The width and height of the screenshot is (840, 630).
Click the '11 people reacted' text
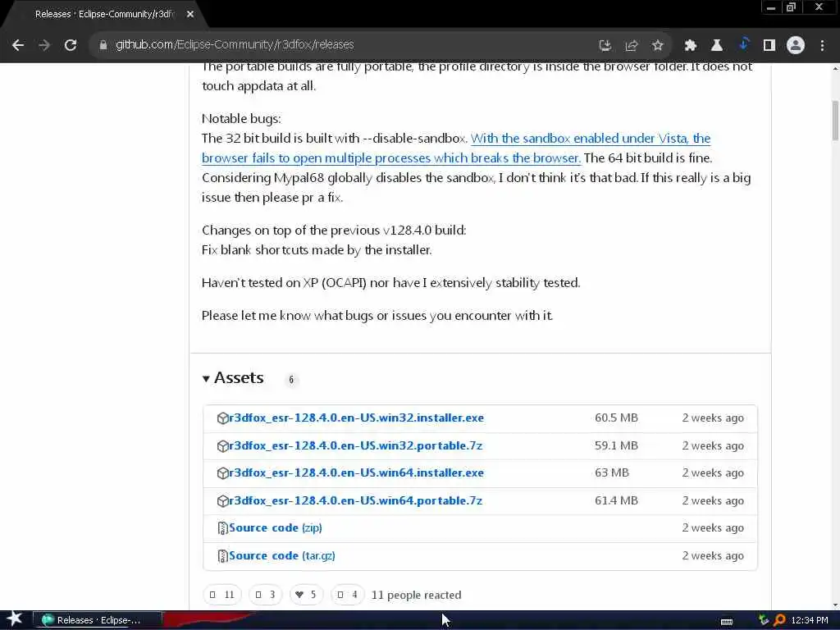(416, 596)
